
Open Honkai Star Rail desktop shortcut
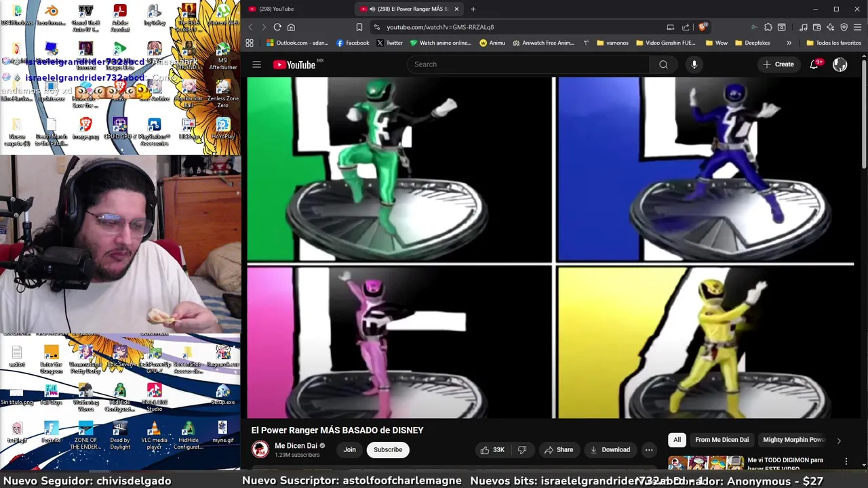pyautogui.click(x=189, y=94)
